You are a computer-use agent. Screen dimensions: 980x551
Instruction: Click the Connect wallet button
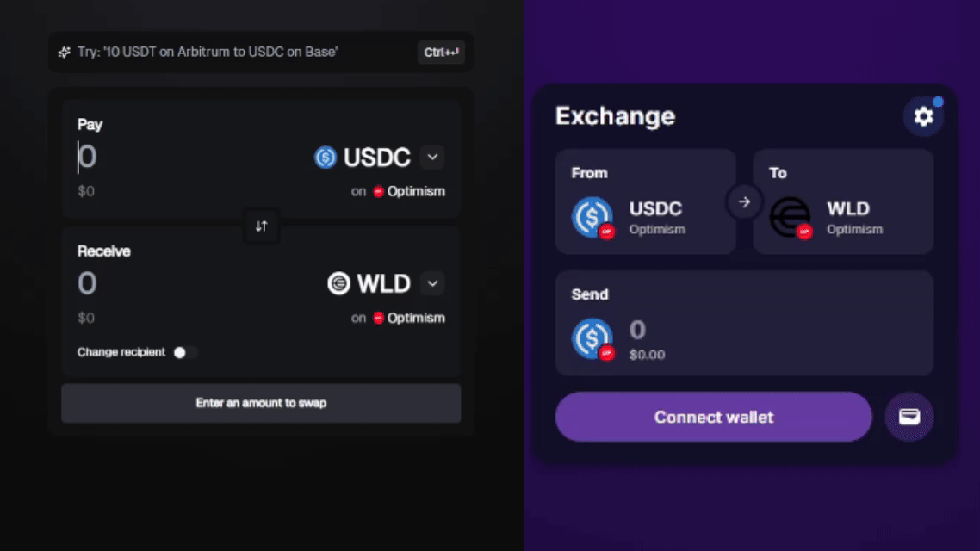(x=713, y=417)
